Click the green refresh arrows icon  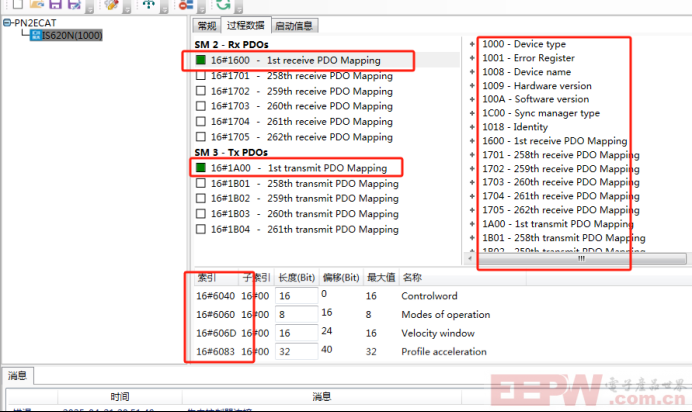(223, 4)
